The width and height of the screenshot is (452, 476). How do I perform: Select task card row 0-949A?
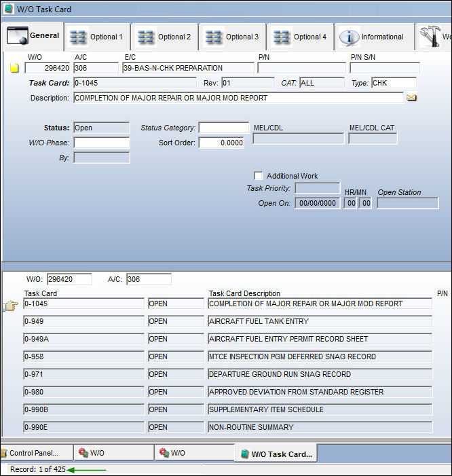pyautogui.click(x=83, y=339)
